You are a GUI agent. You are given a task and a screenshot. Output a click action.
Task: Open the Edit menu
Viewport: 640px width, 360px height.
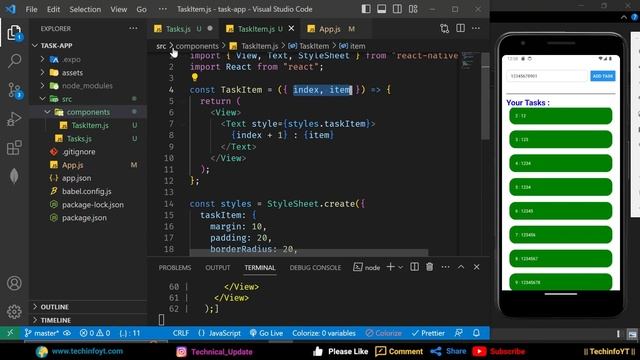click(x=53, y=9)
